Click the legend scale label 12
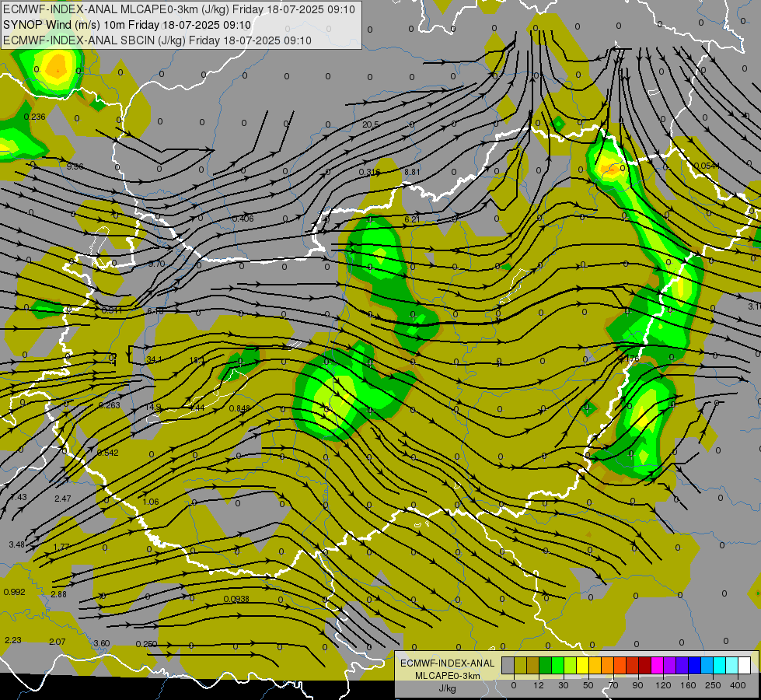 click(x=538, y=685)
